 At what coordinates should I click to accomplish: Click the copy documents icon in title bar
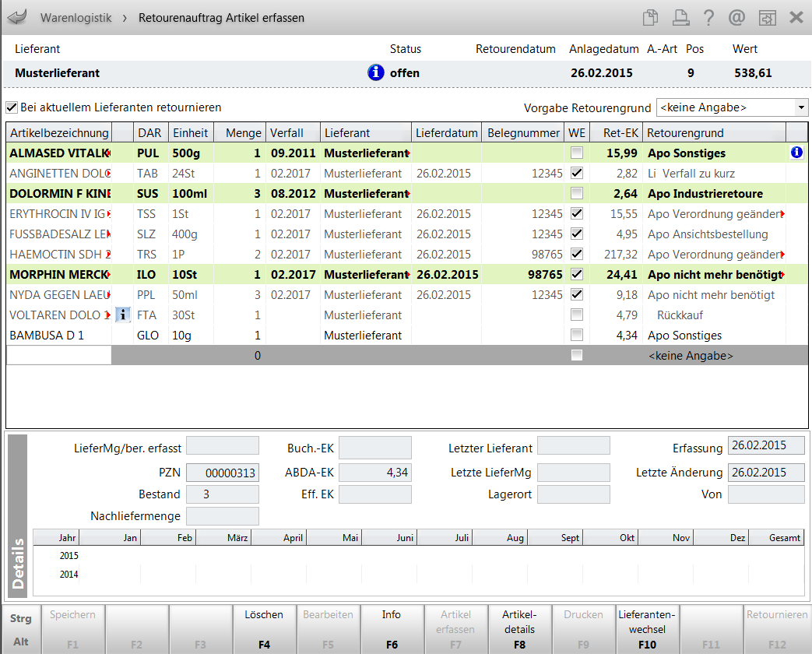coord(650,17)
